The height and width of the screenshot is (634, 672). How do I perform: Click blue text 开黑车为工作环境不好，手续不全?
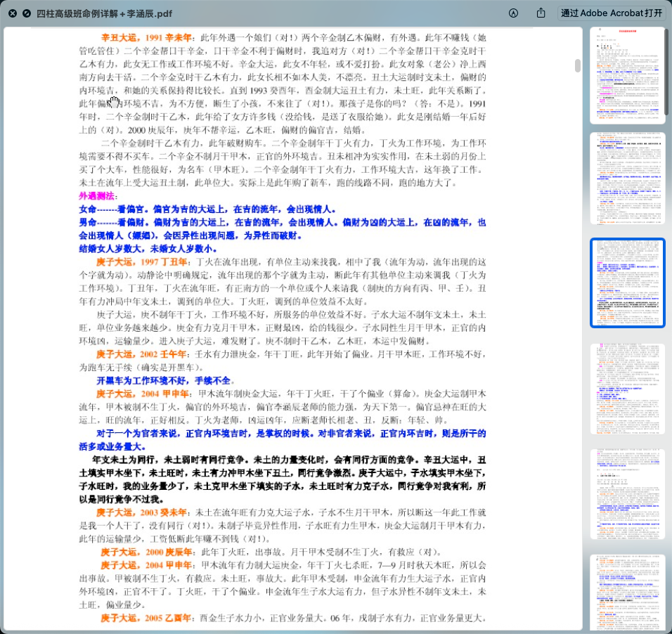point(164,380)
